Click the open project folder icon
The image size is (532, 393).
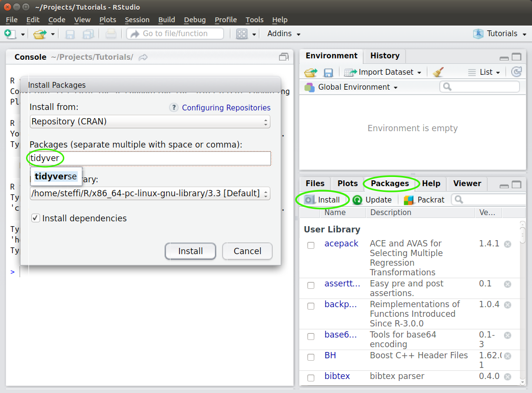coord(40,34)
